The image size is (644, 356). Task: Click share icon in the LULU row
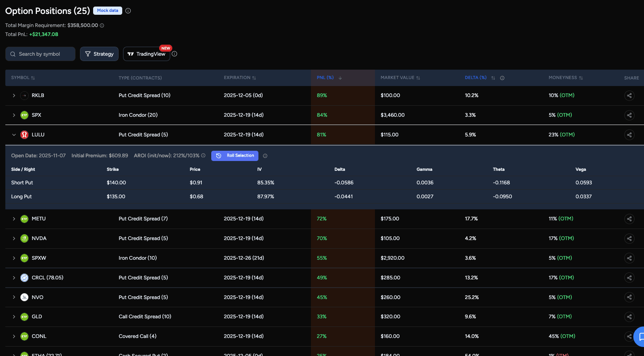pyautogui.click(x=629, y=135)
